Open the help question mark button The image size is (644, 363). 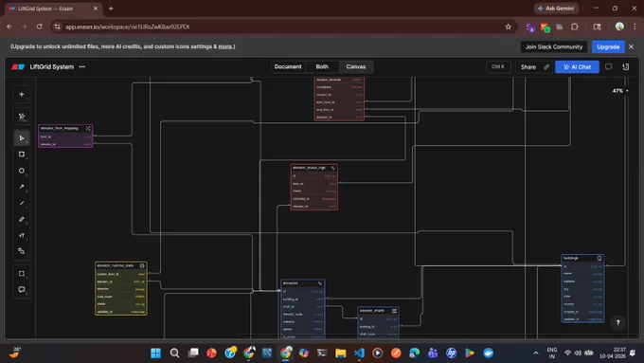coord(617,322)
